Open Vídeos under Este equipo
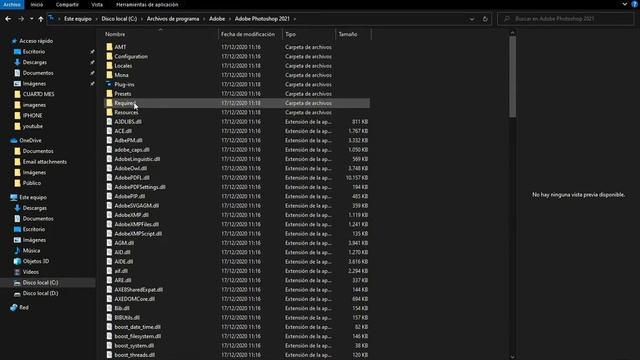Viewport: 640px width, 360px height. click(x=31, y=272)
